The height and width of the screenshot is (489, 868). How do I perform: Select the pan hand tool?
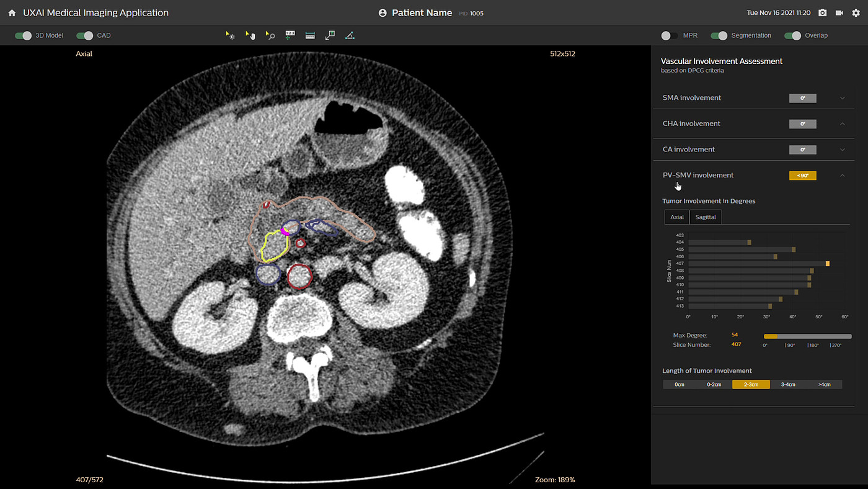click(x=250, y=36)
